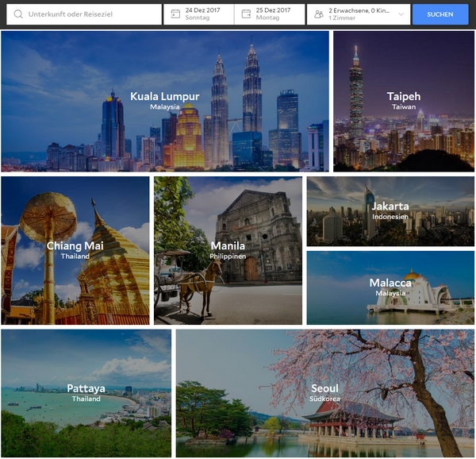Click the check-out calendar icon

[247, 14]
